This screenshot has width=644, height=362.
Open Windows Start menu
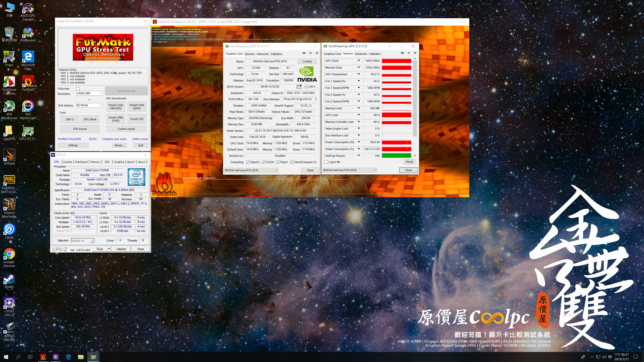click(6, 357)
